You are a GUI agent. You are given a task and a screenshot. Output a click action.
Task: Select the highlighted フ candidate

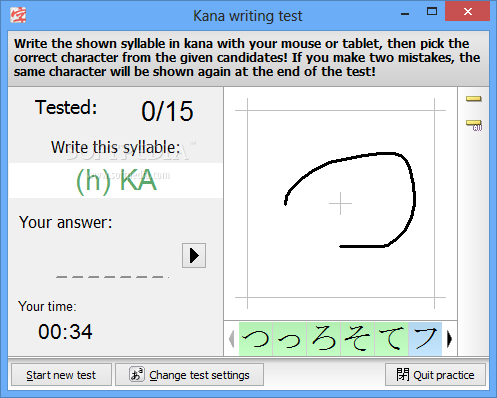[x=425, y=339]
